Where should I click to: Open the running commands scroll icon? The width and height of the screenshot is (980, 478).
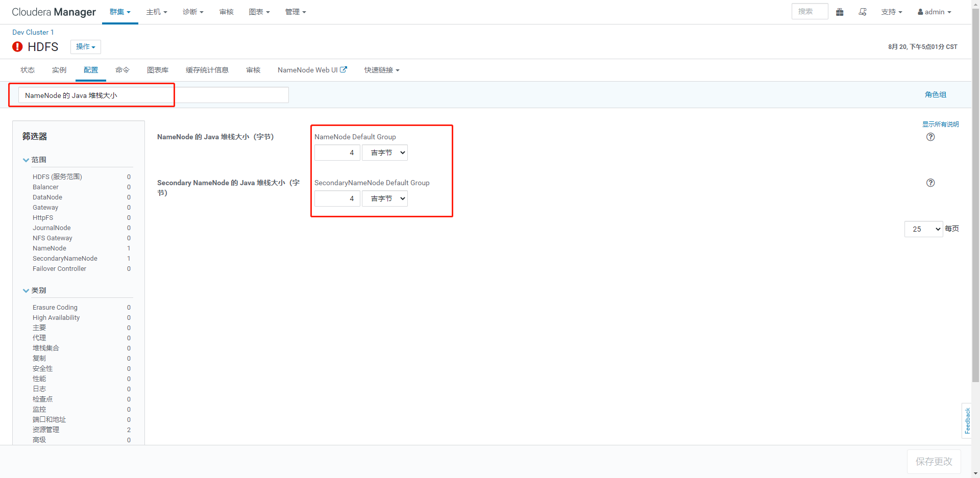863,12
